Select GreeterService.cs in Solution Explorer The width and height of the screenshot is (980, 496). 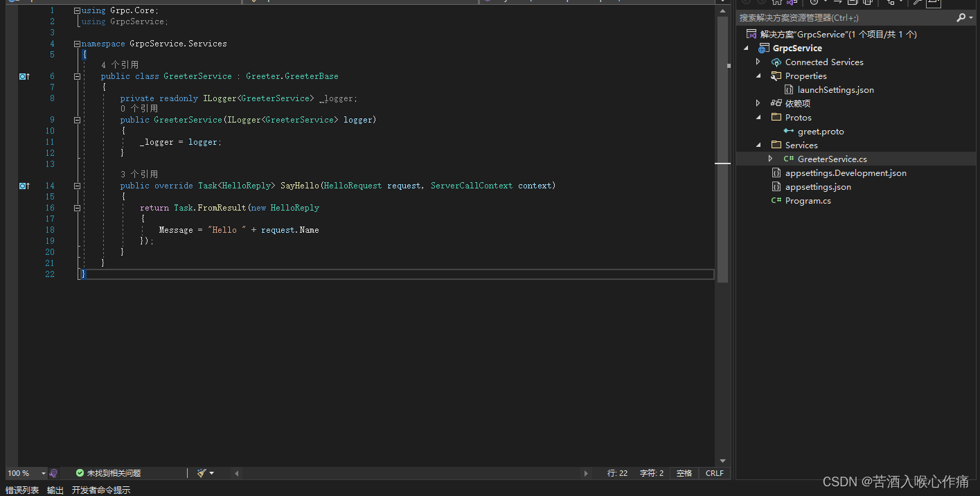[832, 159]
